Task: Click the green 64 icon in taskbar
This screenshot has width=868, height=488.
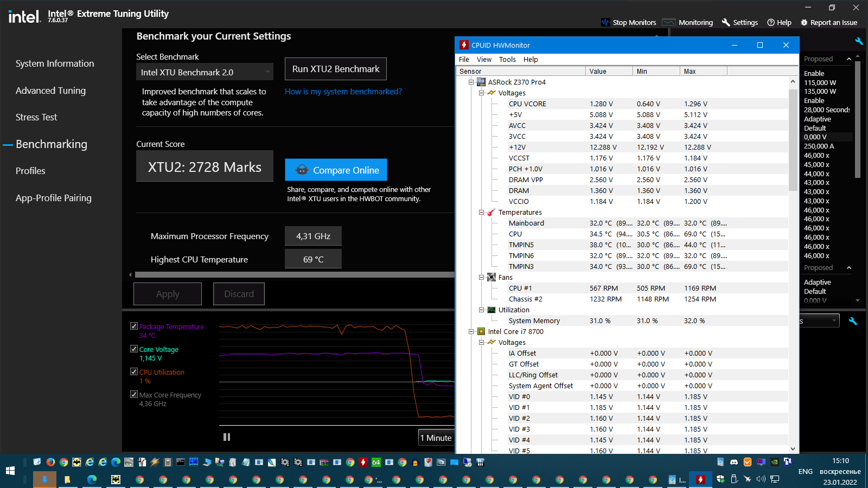Action: click(x=376, y=462)
